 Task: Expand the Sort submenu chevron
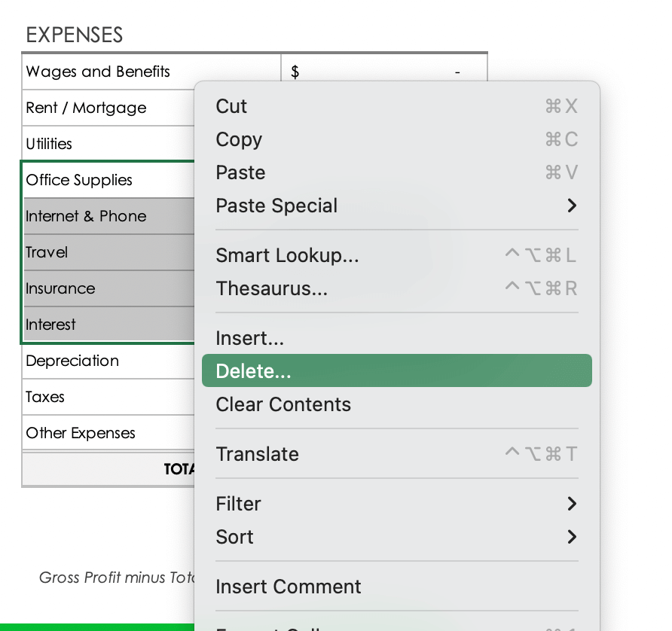point(572,537)
